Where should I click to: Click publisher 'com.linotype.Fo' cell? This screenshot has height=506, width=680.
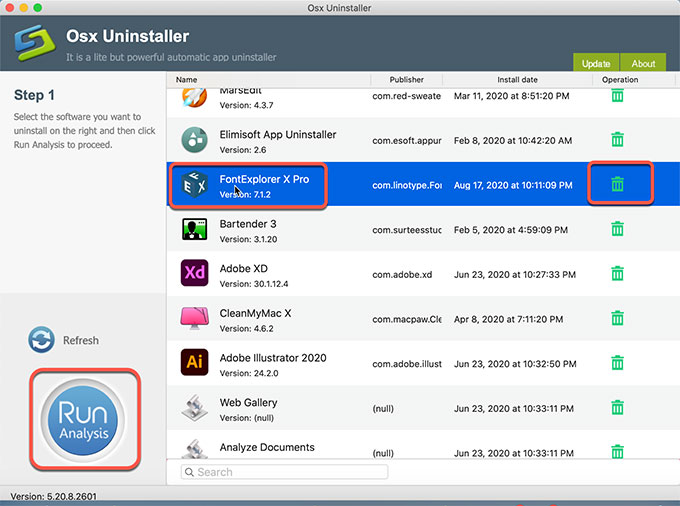tap(406, 185)
